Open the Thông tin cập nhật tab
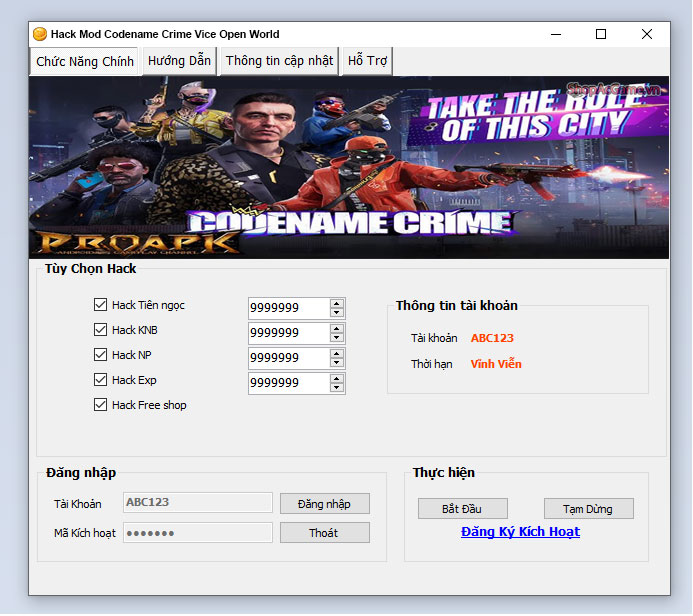 pyautogui.click(x=279, y=61)
